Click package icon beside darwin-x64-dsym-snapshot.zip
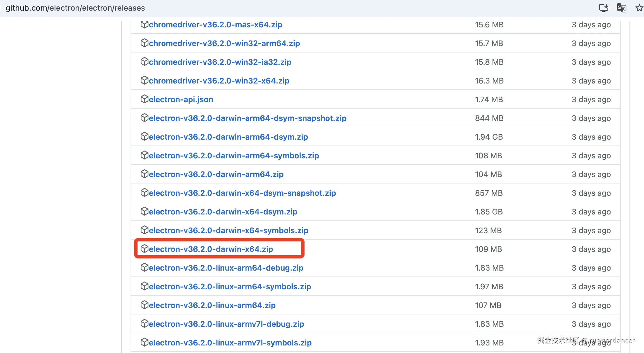Screen dimensions: 644x353 click(x=144, y=193)
